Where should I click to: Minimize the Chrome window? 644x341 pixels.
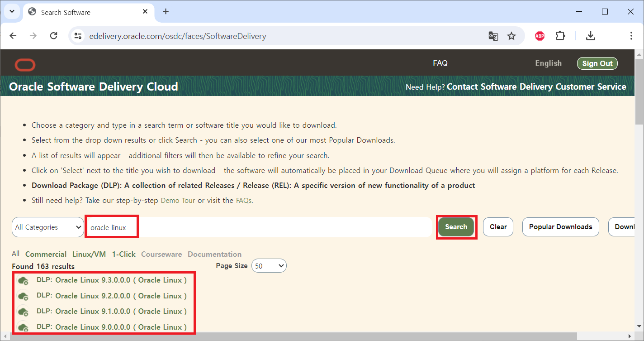pyautogui.click(x=578, y=12)
